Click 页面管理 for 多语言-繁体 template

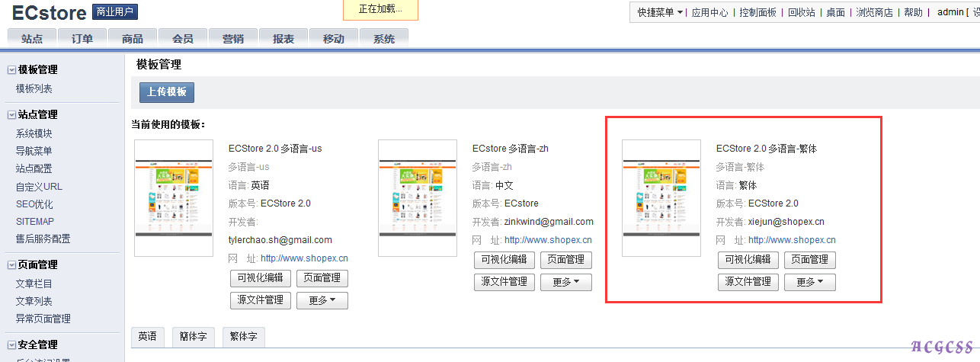(x=810, y=260)
